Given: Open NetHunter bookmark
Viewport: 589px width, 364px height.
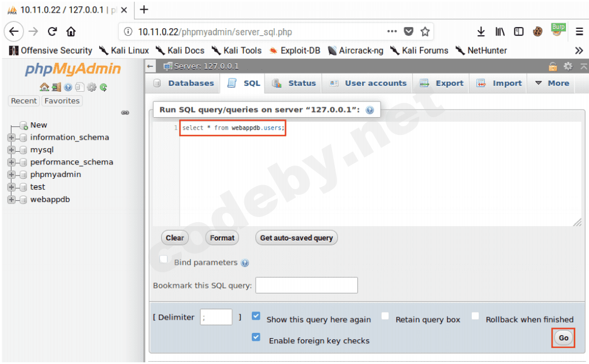Looking at the screenshot, I should coord(481,50).
